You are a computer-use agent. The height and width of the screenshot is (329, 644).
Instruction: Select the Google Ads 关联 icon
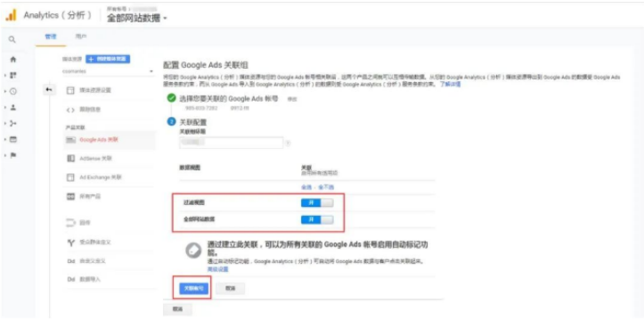point(70,140)
